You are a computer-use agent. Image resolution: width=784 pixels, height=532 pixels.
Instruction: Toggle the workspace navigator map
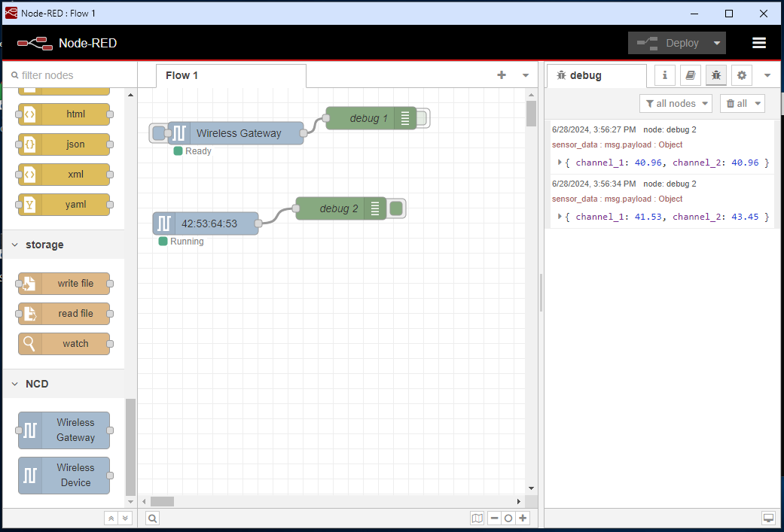(477, 518)
